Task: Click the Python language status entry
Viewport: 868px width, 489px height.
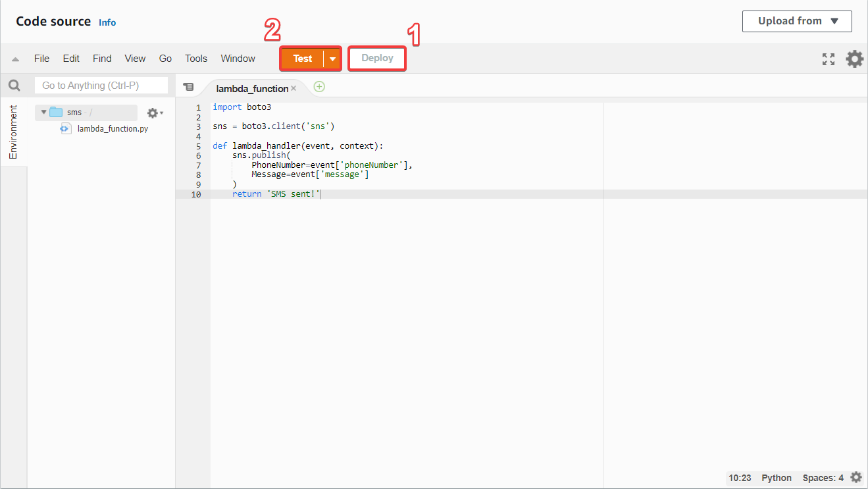Action: click(x=777, y=478)
